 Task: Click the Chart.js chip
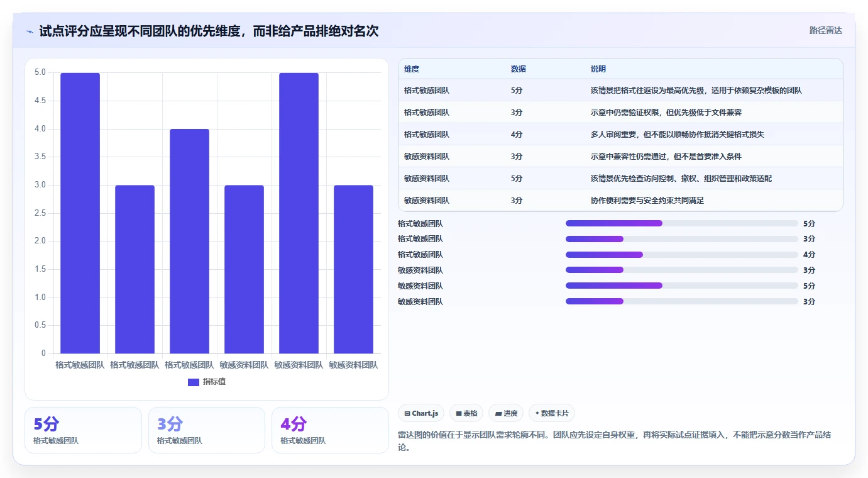(421, 413)
